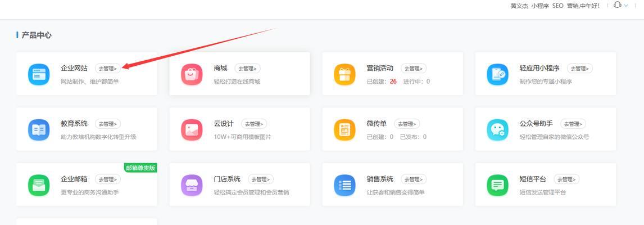The width and height of the screenshot is (644, 225).
Task: Click the 门店系统 purple store icon
Action: pos(192,185)
